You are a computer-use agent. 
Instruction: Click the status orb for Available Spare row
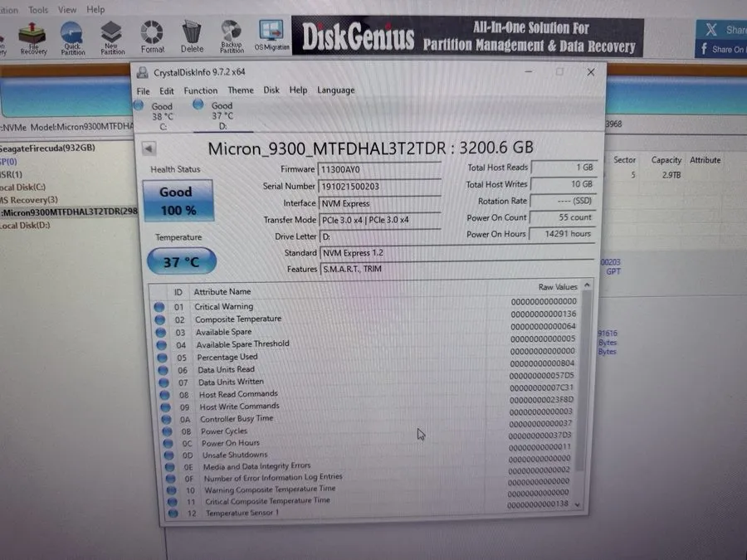point(161,333)
